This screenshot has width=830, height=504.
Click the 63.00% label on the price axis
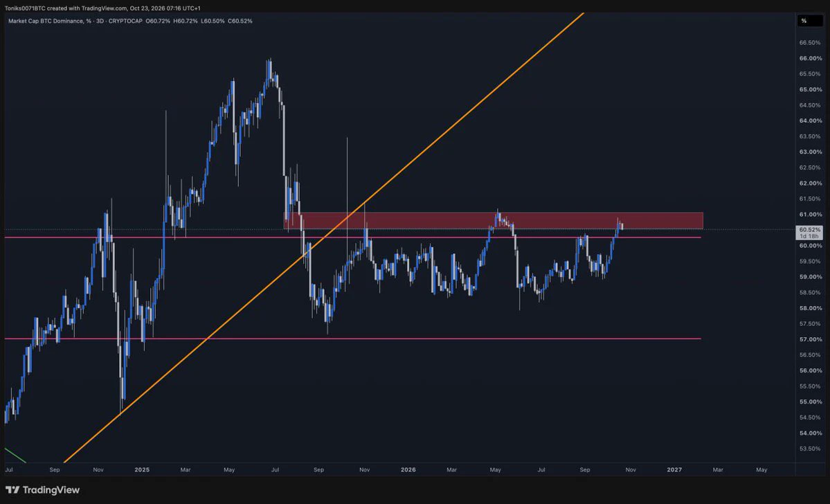coord(811,152)
